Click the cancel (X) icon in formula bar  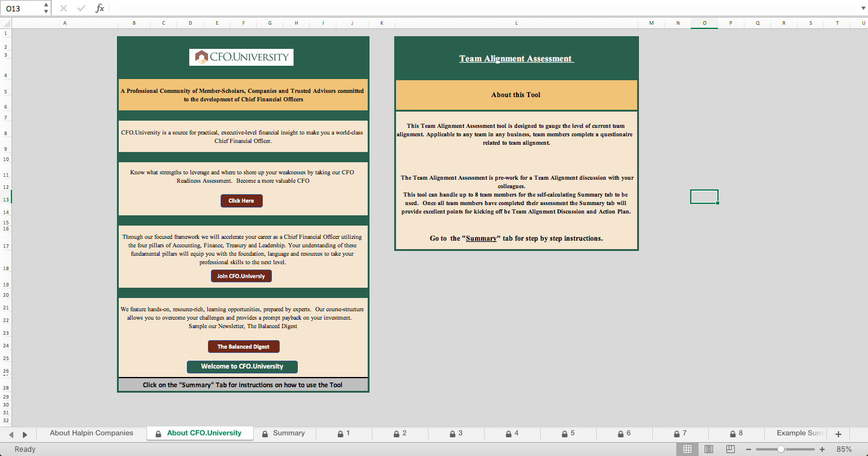coord(64,8)
